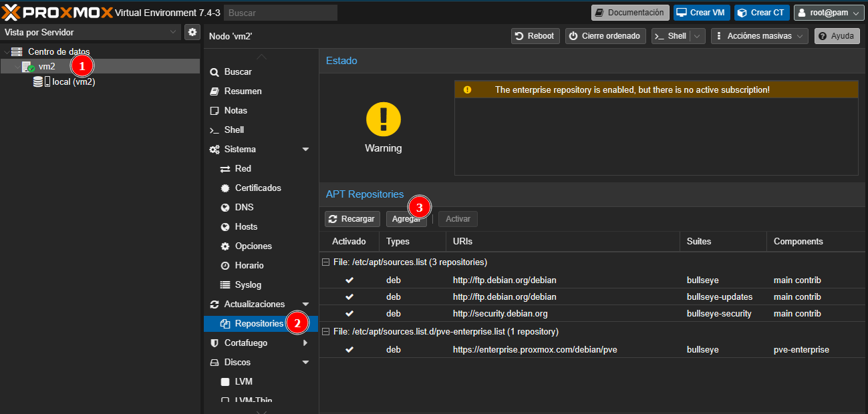Click the Discos drive icon
Image resolution: width=868 pixels, height=414 pixels.
click(214, 362)
